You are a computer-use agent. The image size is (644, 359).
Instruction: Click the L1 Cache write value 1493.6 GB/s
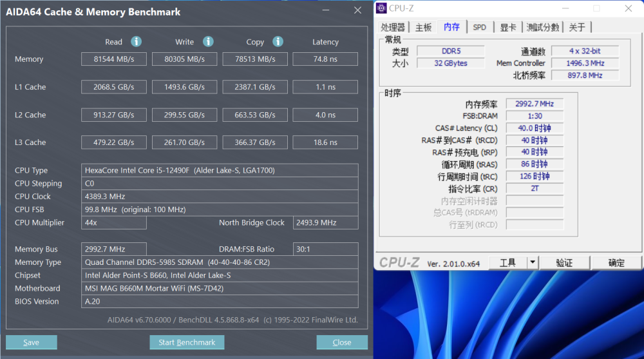[x=184, y=87]
